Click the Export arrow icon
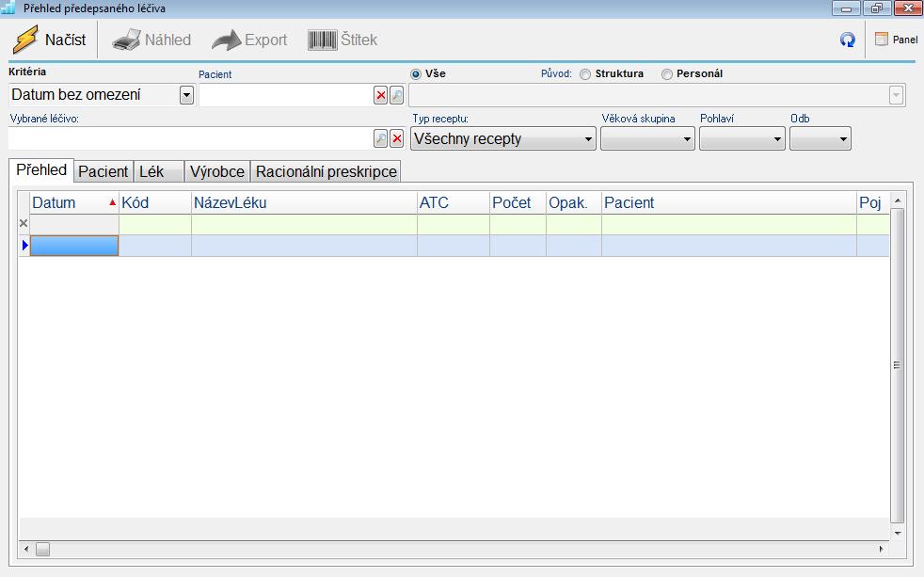The height and width of the screenshot is (577, 924). (x=226, y=40)
